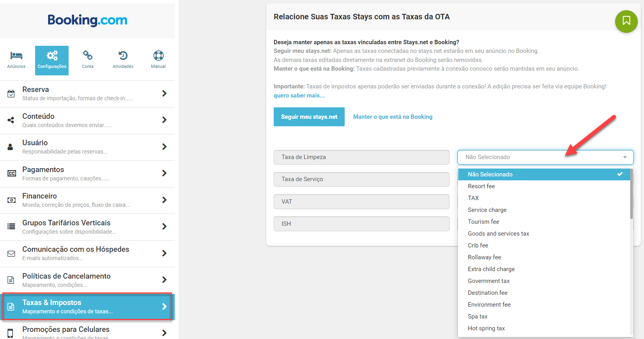Choose Extra child charge option
Image resolution: width=644 pixels, height=339 pixels.
544,269
